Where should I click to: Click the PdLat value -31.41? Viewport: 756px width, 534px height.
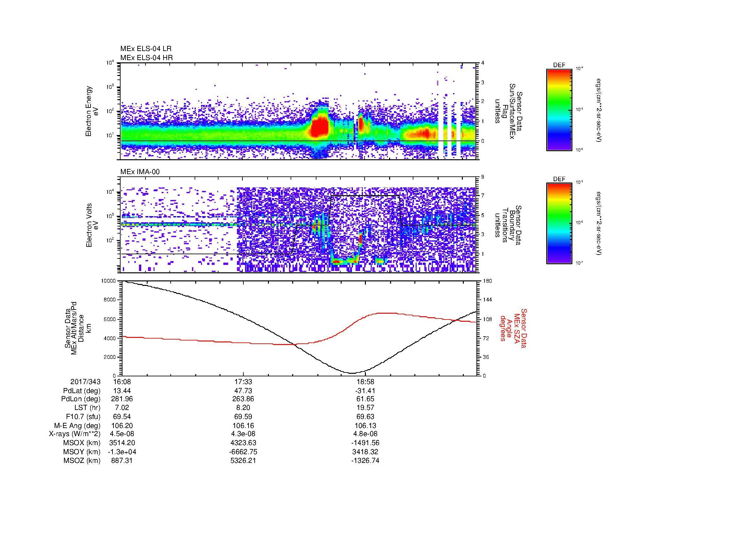pos(365,391)
